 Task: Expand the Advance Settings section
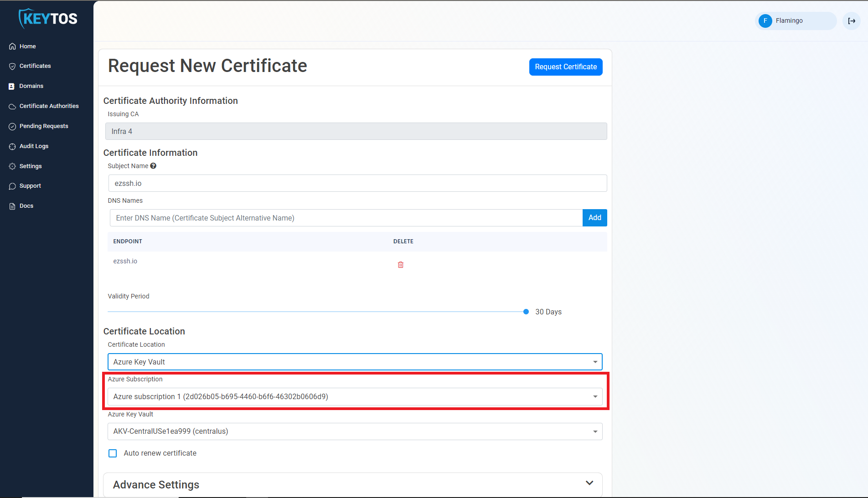coord(353,484)
